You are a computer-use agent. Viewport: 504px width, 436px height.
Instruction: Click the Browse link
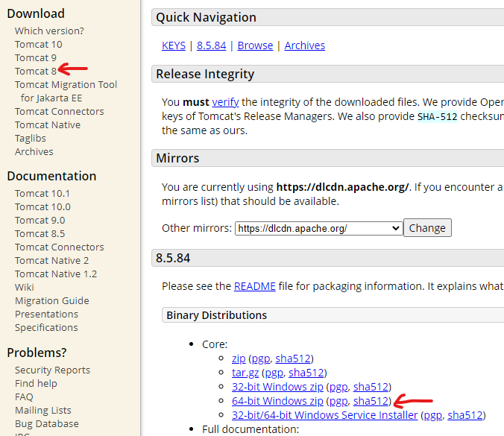click(x=255, y=45)
